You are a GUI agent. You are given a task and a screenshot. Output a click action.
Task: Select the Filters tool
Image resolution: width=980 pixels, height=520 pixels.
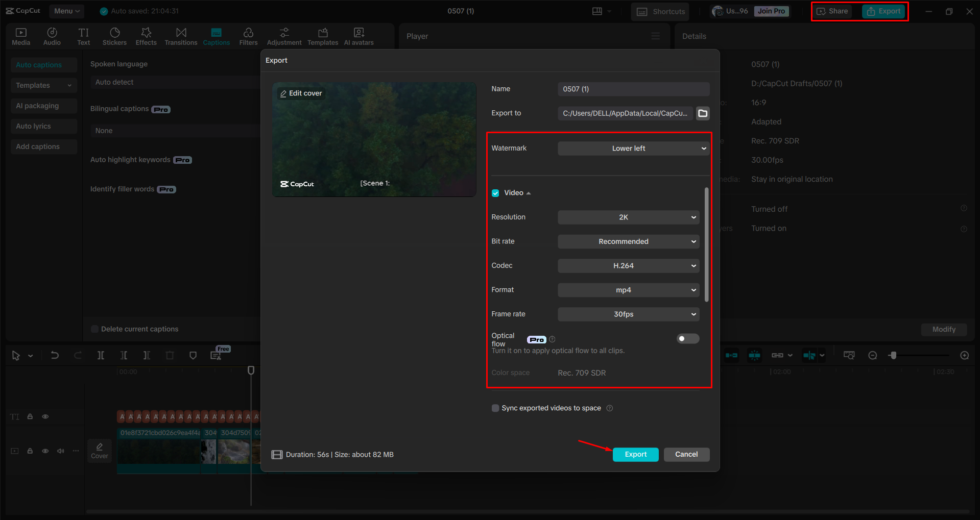pyautogui.click(x=248, y=36)
